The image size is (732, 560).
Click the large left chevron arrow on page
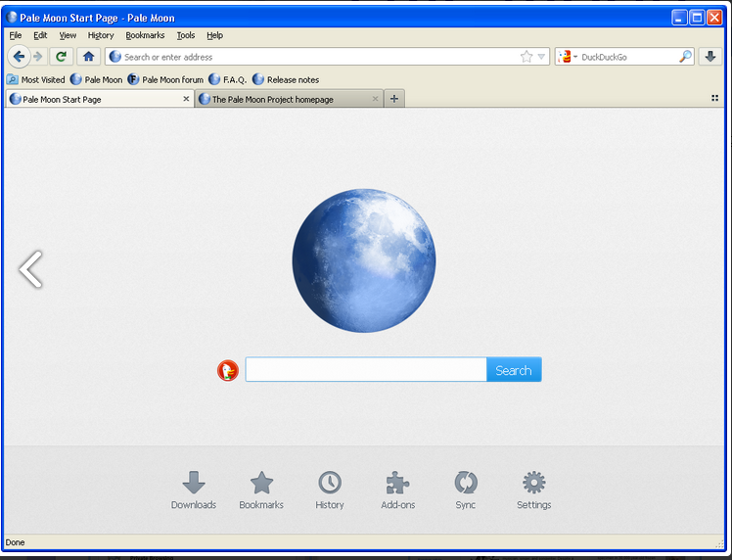coord(30,269)
